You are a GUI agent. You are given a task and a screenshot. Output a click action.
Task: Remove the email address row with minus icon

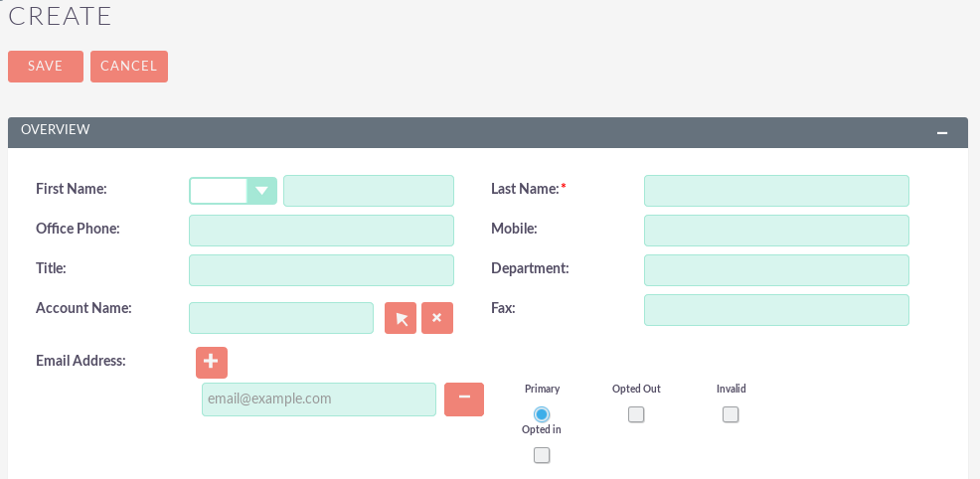(464, 399)
